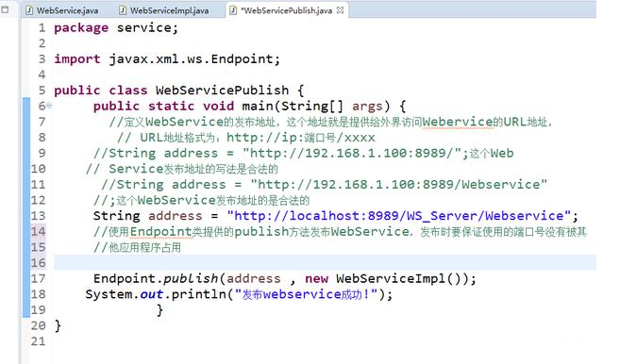The height and width of the screenshot is (364, 620).
Task: Click the Java file icon on WebService.java tab
Action: tap(29, 10)
